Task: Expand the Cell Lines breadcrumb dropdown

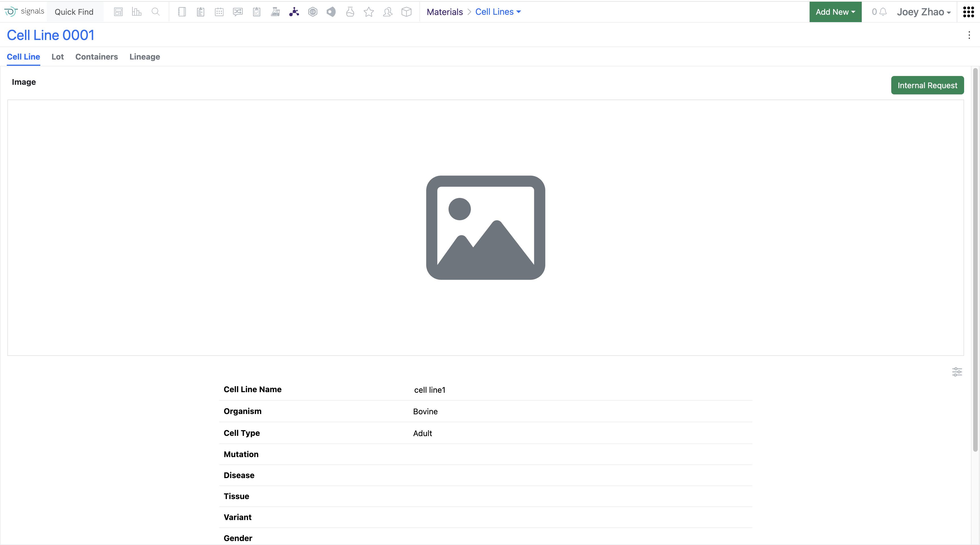Action: pyautogui.click(x=498, y=12)
